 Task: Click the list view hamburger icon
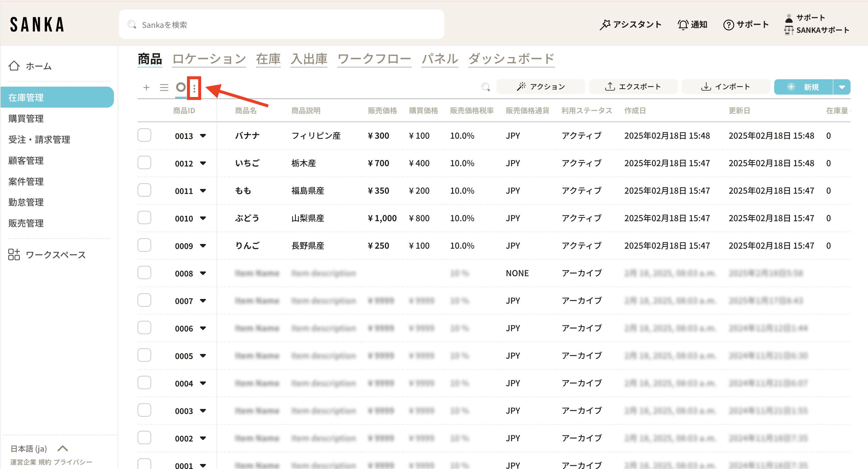(x=164, y=88)
